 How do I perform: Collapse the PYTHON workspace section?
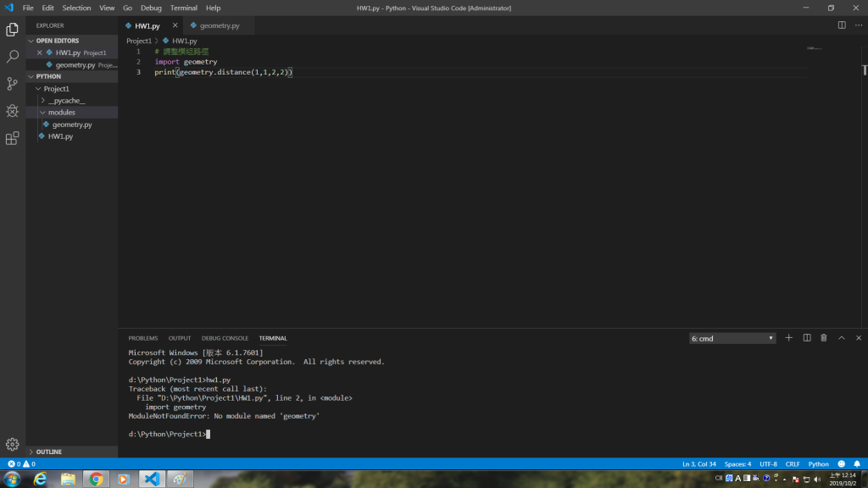[31, 76]
